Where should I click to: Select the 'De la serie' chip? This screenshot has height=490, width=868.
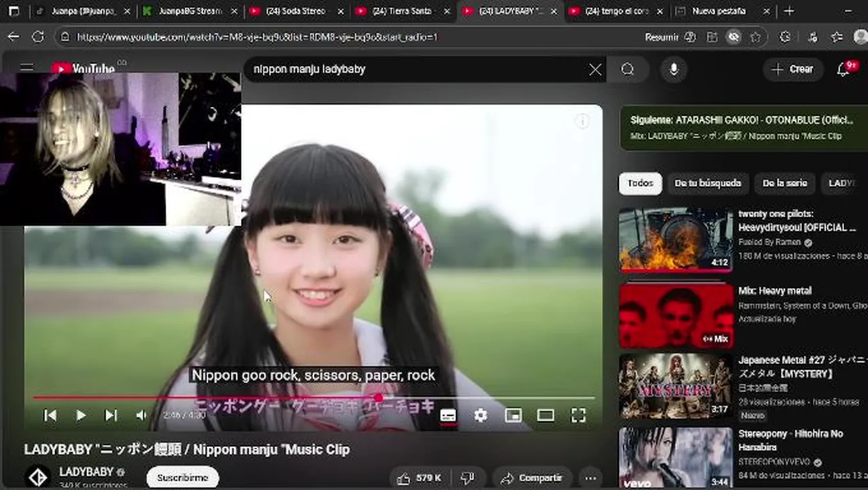[x=785, y=183]
